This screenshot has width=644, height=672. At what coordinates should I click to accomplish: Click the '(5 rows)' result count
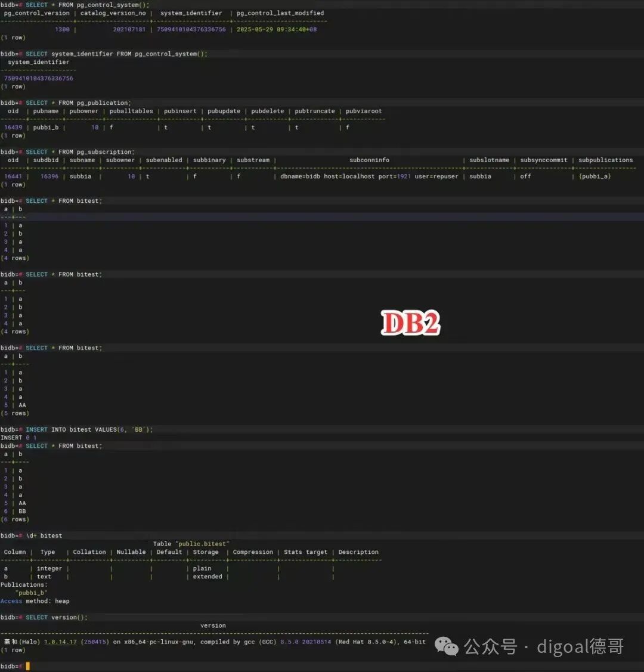(x=15, y=413)
